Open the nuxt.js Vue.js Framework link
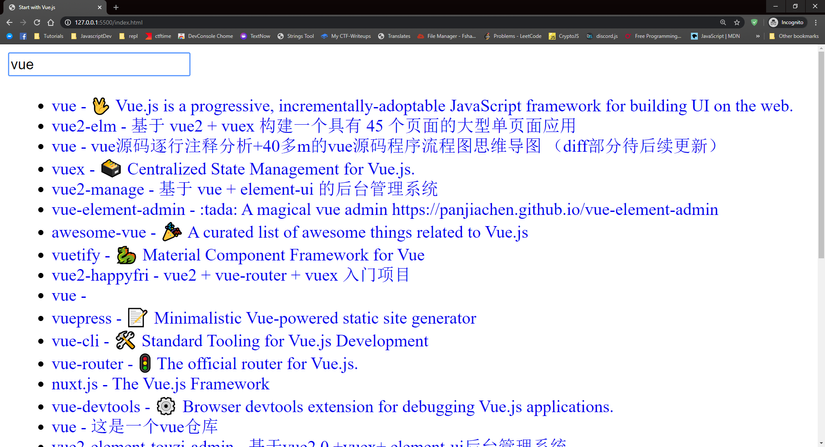The width and height of the screenshot is (825, 447). (x=160, y=384)
